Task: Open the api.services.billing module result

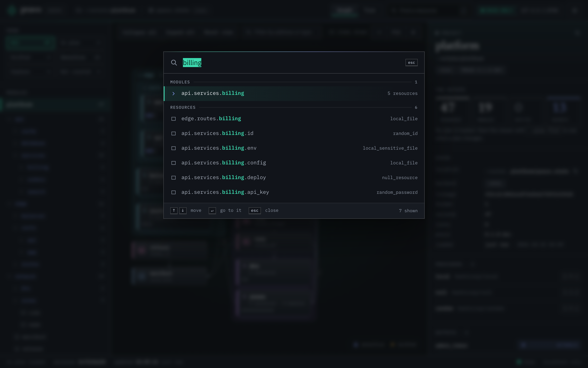Action: click(x=294, y=93)
